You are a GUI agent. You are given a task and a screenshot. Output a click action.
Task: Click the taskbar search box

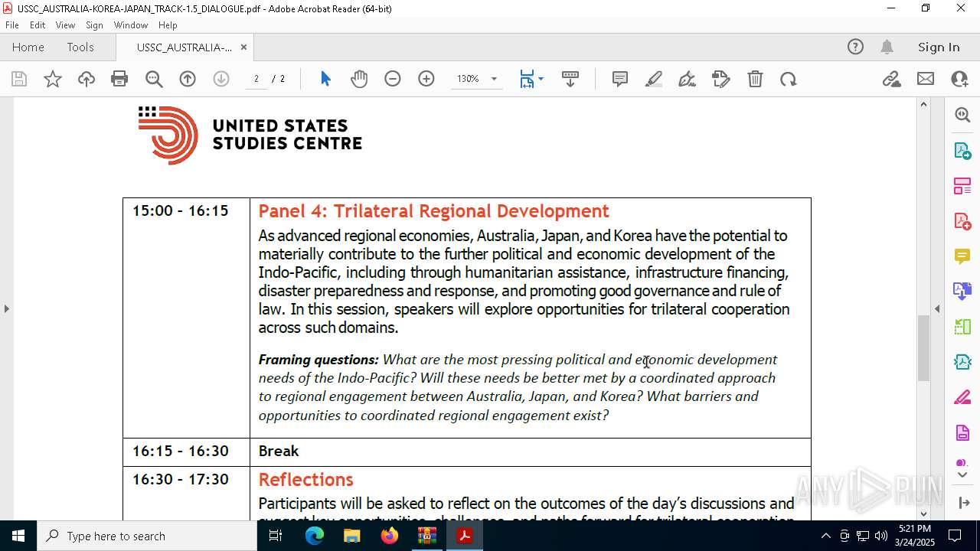coord(147,536)
